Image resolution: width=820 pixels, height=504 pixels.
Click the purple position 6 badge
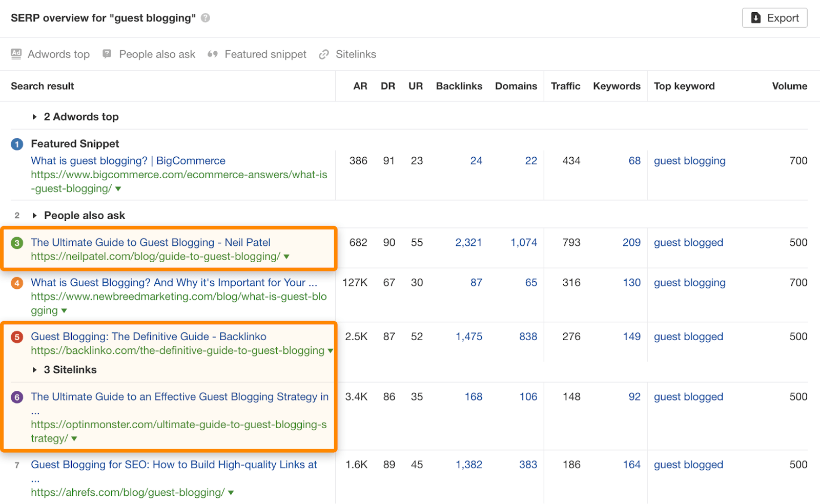(17, 397)
